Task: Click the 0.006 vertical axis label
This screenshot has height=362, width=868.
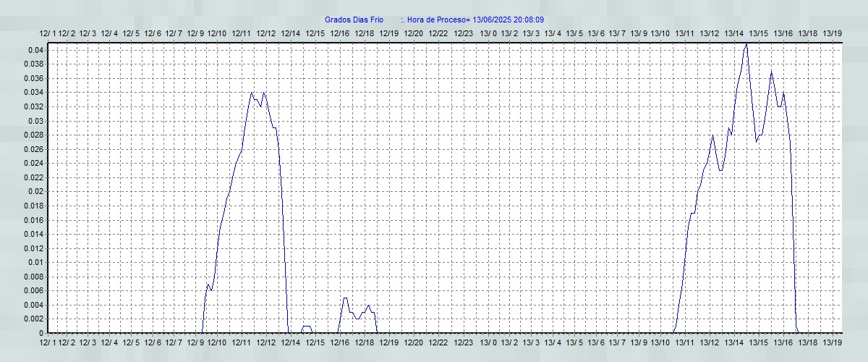Action: (33, 290)
